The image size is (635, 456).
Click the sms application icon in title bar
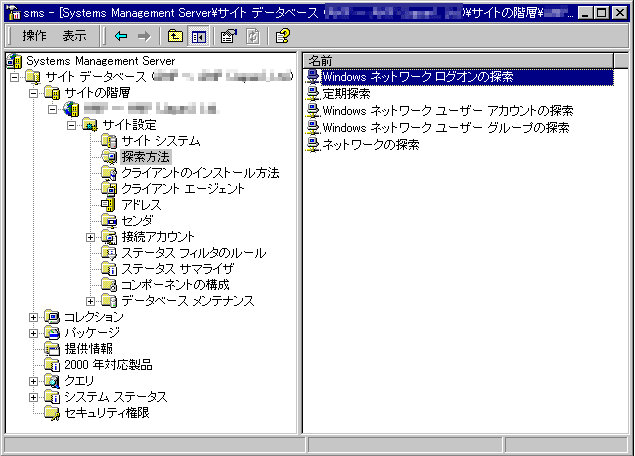(13, 13)
